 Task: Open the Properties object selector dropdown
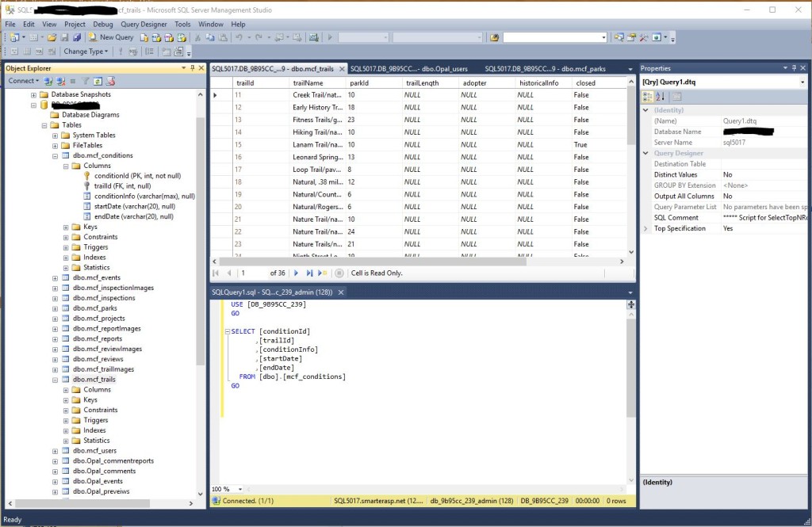[802, 82]
